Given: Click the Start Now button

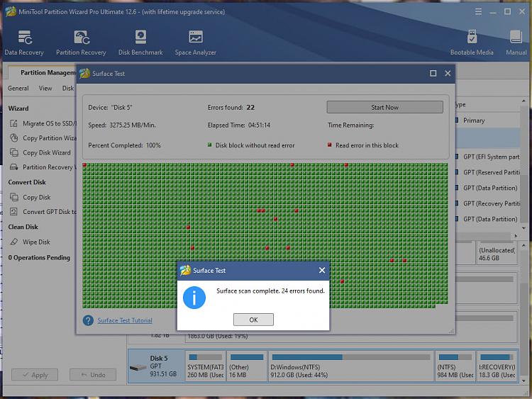Looking at the screenshot, I should pyautogui.click(x=384, y=107).
